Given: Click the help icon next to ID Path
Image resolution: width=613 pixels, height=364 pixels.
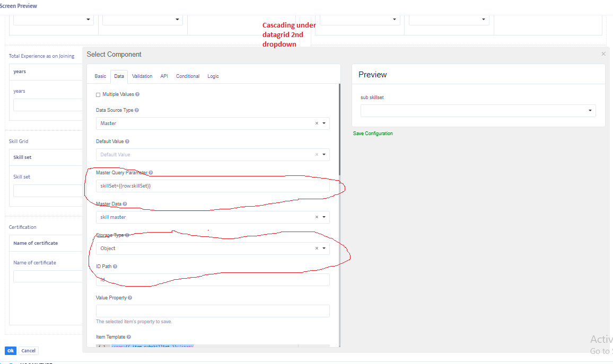Looking at the screenshot, I should 114,266.
